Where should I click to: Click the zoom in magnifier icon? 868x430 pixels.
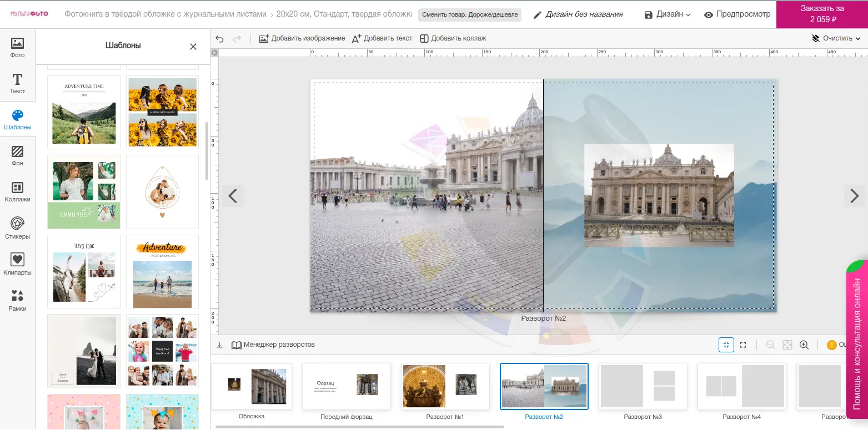[804, 345]
